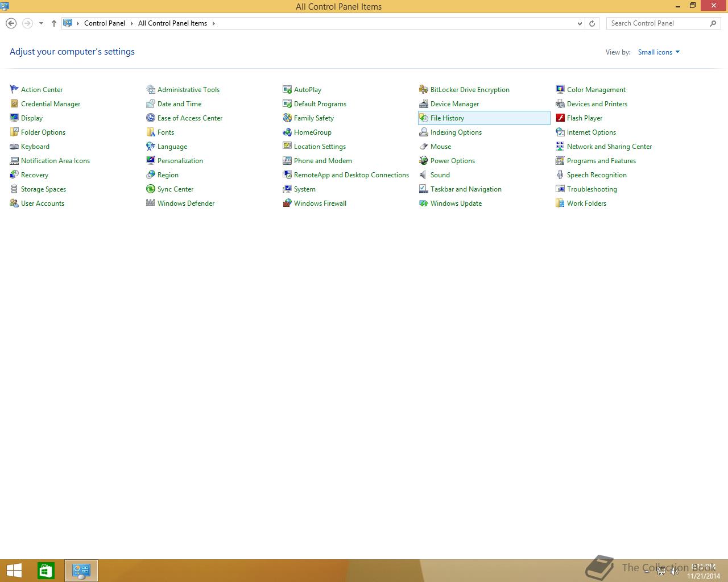The width and height of the screenshot is (728, 582).
Task: Open the Language settings link
Action: point(172,147)
